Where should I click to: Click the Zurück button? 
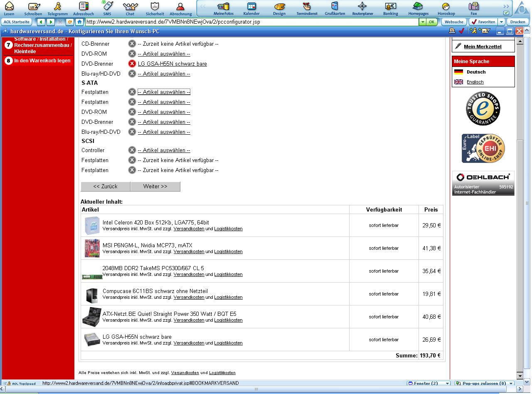pos(105,187)
